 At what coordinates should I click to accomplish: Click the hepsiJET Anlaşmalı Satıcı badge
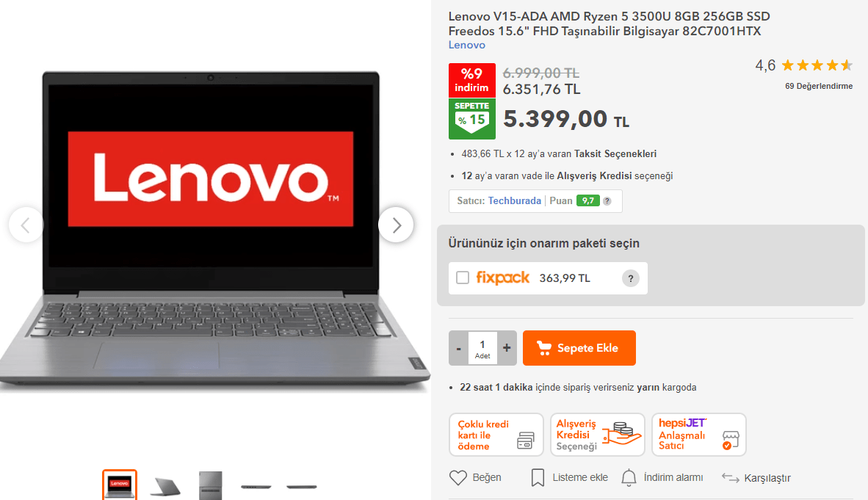(699, 435)
